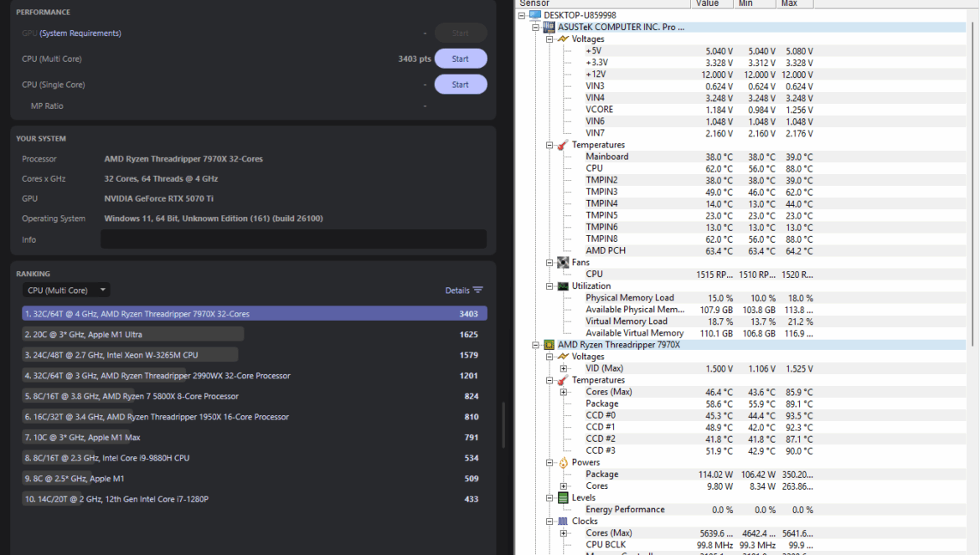Screen dimensions: 980x555
Task: Click the Powers section flame icon
Action: [563, 462]
